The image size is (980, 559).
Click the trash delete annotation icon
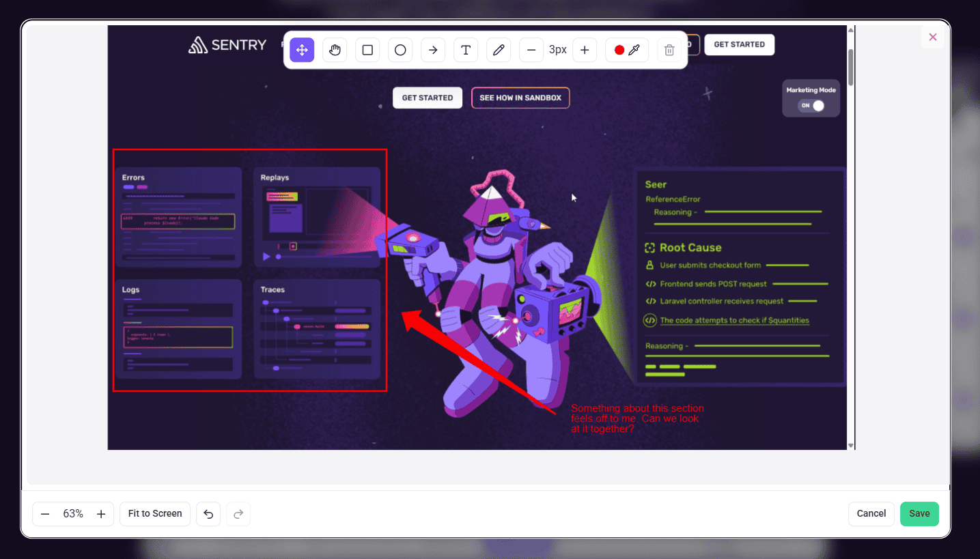pos(669,50)
